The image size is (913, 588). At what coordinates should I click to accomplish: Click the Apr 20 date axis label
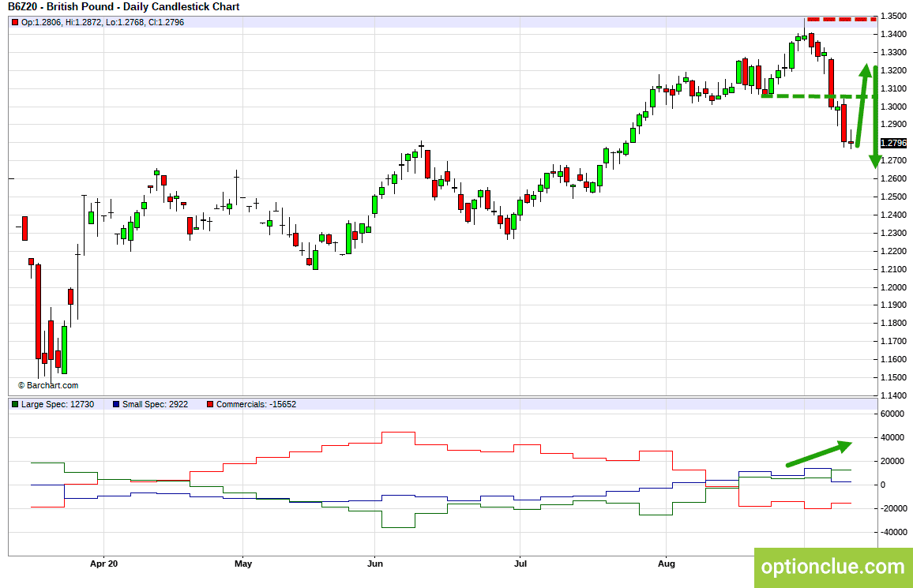coord(103,564)
